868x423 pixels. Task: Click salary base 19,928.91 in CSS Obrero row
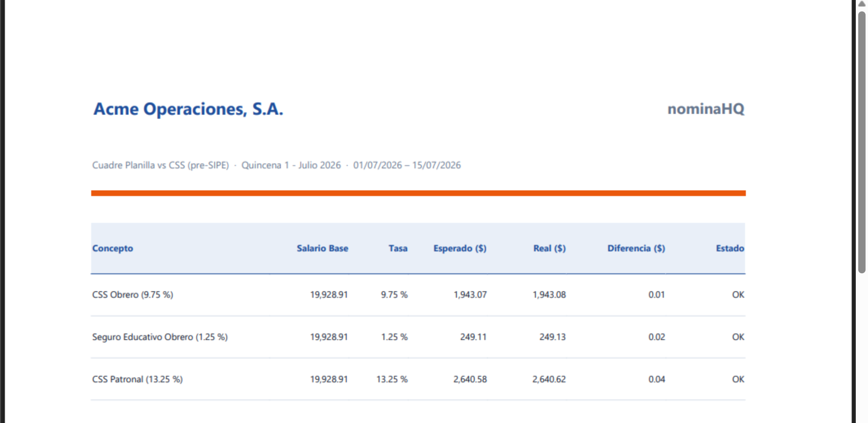329,295
